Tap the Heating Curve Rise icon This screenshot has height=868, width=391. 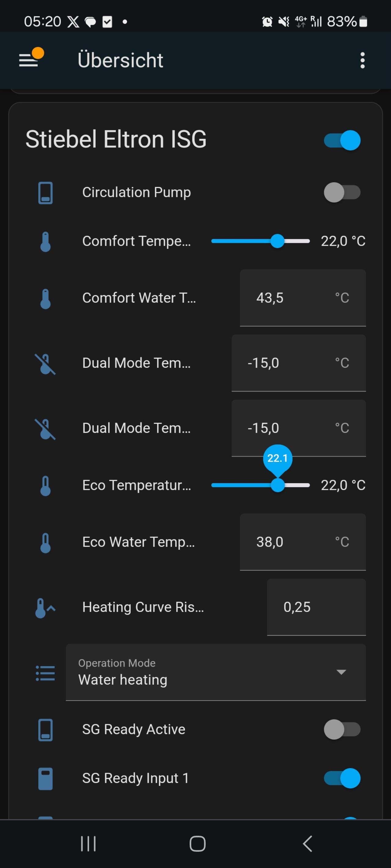point(45,608)
